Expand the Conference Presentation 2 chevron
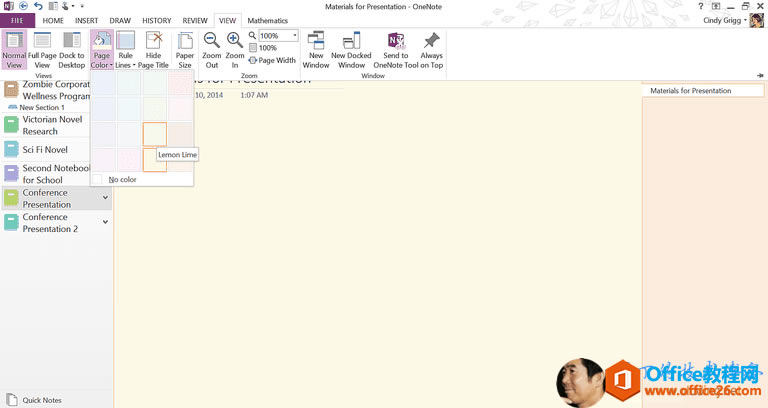 105,222
